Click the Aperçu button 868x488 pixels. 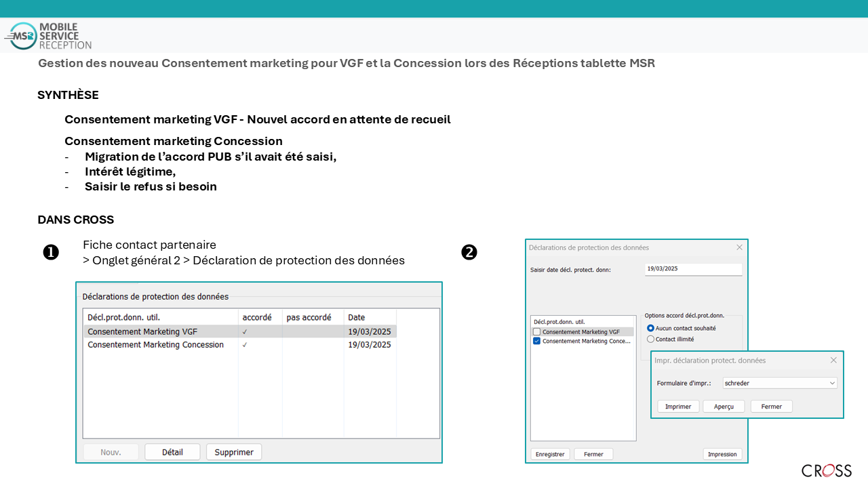[724, 407]
